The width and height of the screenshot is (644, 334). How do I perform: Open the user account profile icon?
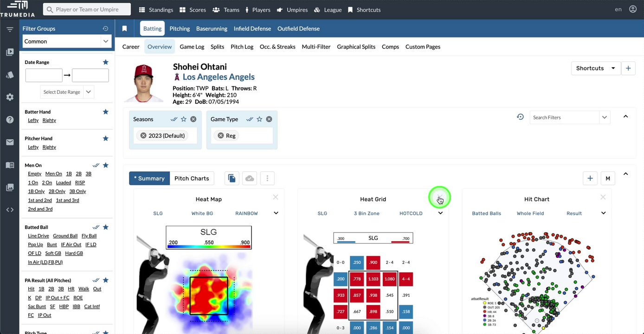point(633,9)
